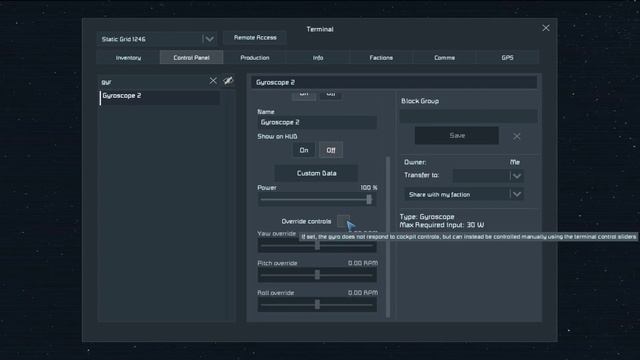Enable Override controls checkbox
Screen dimensions: 640x360
point(343,221)
